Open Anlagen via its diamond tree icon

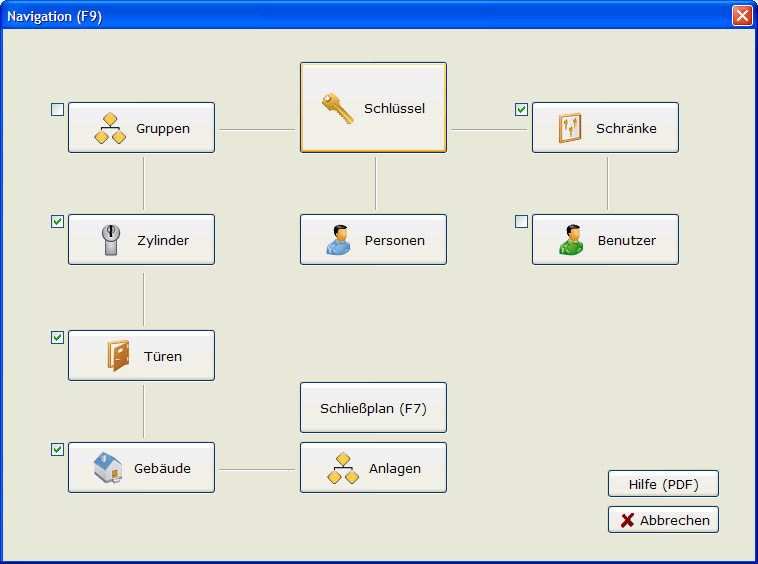click(343, 468)
